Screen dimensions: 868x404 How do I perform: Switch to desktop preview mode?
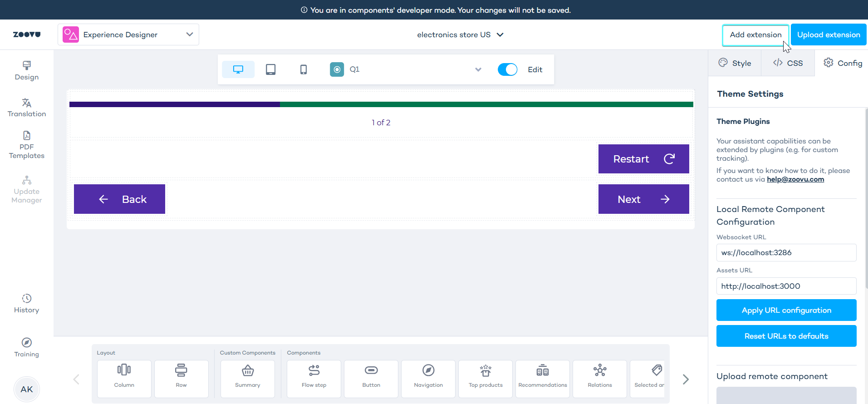coord(238,69)
